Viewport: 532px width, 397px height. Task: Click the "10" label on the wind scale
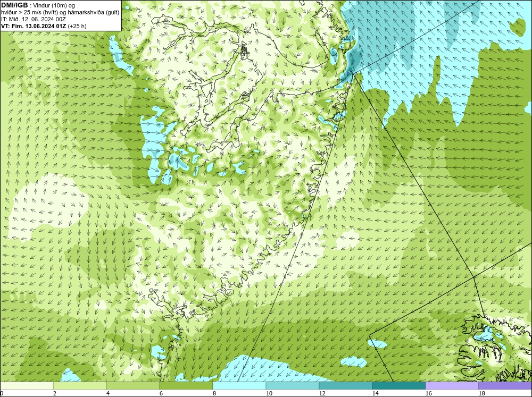pos(269,393)
